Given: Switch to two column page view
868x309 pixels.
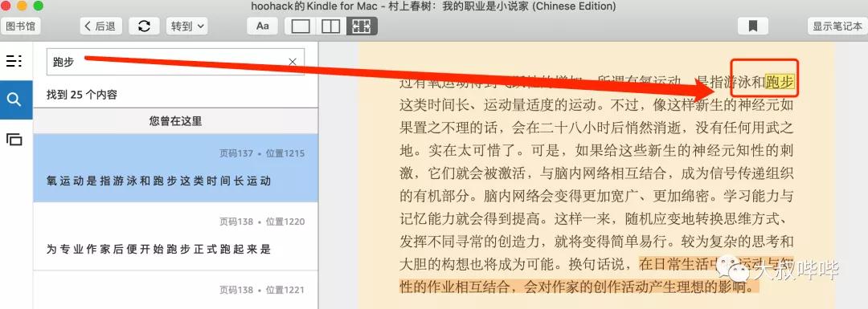Looking at the screenshot, I should [x=331, y=26].
